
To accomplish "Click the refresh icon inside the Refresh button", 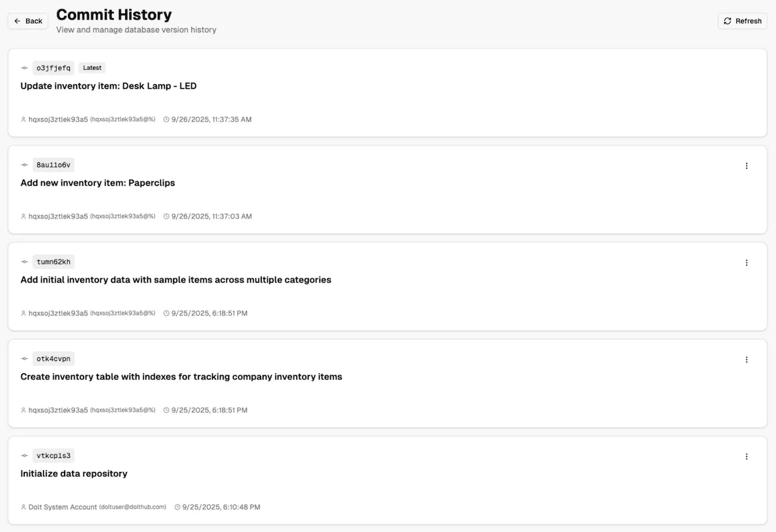I will coord(727,21).
